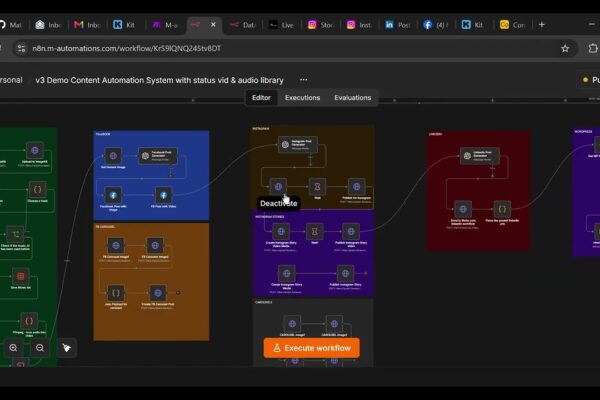Switch to the Con browser tab
The image size is (600, 400).
[x=513, y=25]
